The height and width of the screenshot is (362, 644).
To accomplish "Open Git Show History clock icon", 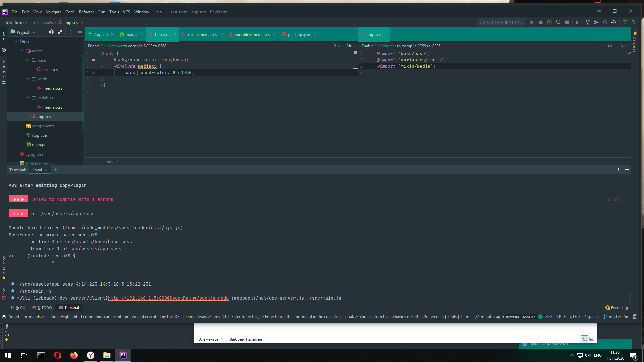I will point(605,22).
